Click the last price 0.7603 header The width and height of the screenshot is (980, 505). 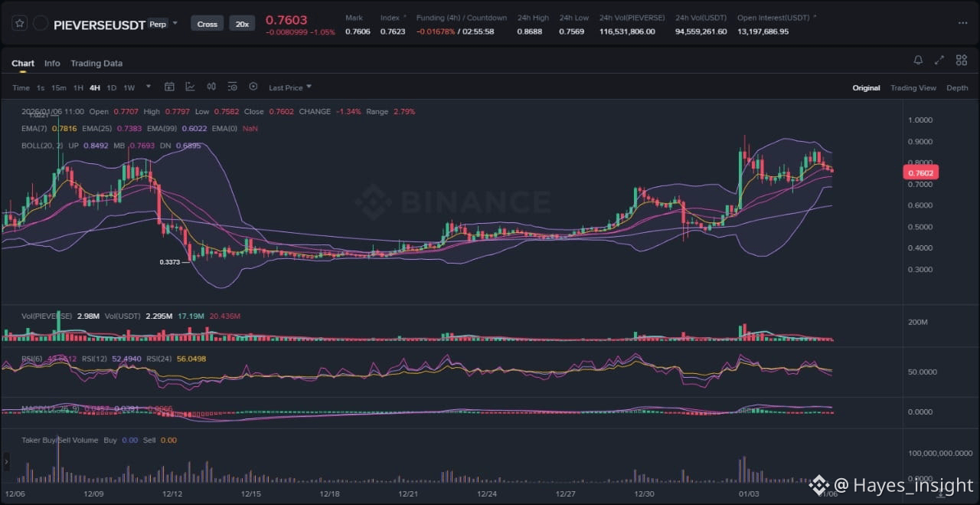point(286,20)
